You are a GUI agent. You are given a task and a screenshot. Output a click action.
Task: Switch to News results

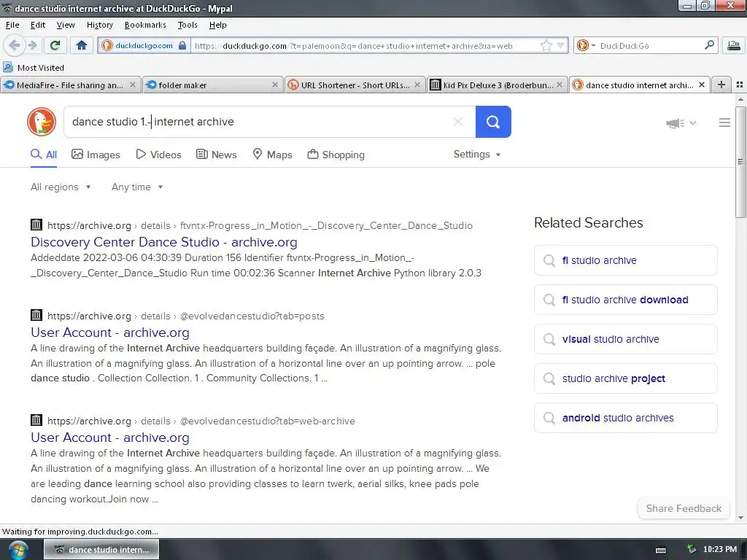click(217, 155)
